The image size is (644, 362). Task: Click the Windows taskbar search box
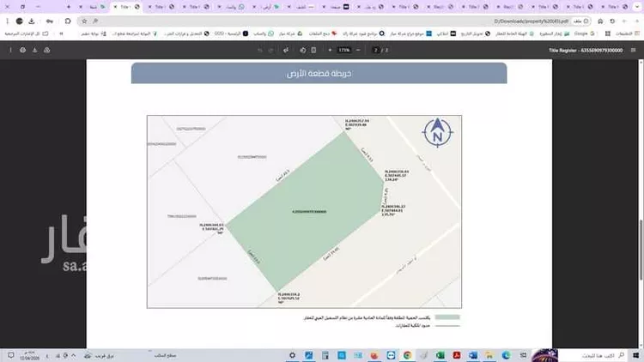[x=592, y=353]
